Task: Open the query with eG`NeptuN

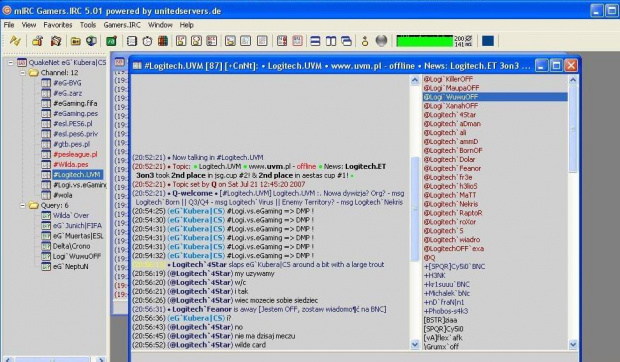Action: click(70, 267)
